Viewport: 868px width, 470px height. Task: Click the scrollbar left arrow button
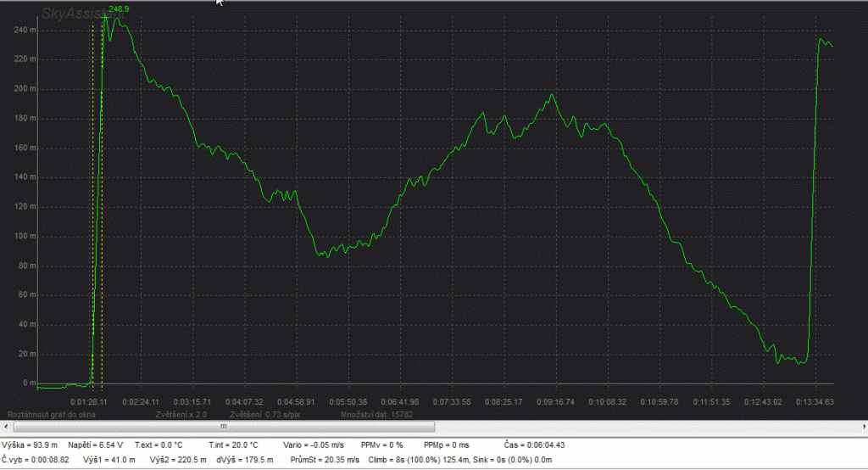[x=4, y=426]
